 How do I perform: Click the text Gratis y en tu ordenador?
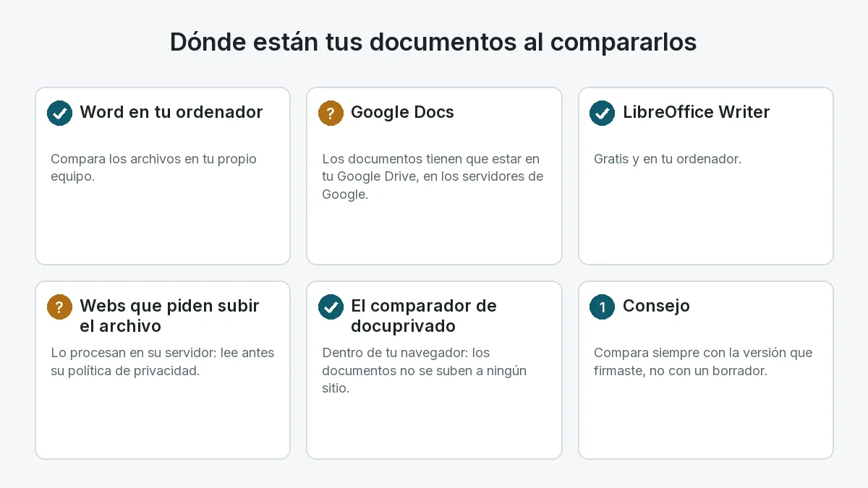(x=667, y=159)
